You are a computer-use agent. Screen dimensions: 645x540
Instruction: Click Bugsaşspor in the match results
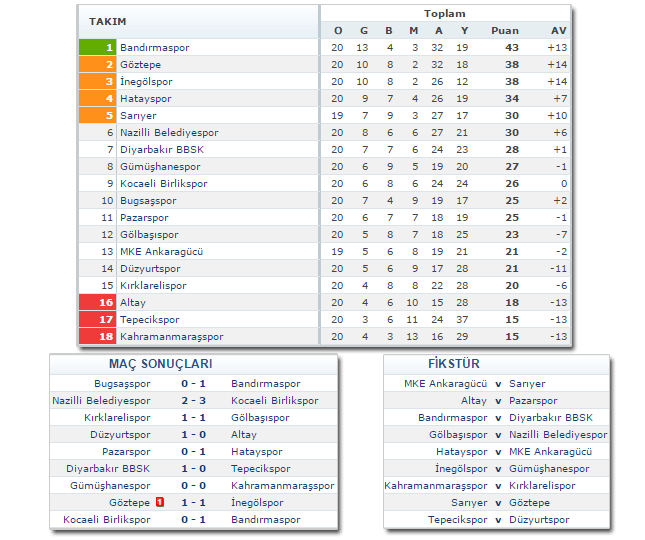tap(122, 384)
